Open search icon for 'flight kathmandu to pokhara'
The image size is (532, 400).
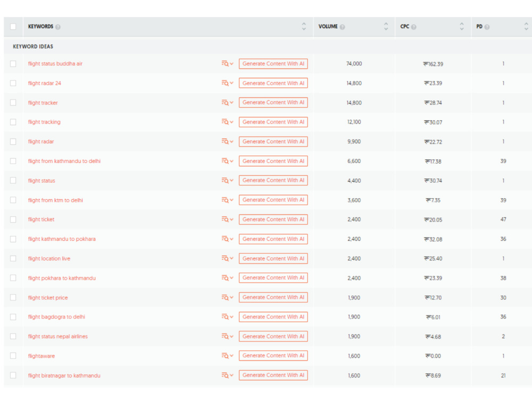[x=227, y=239]
